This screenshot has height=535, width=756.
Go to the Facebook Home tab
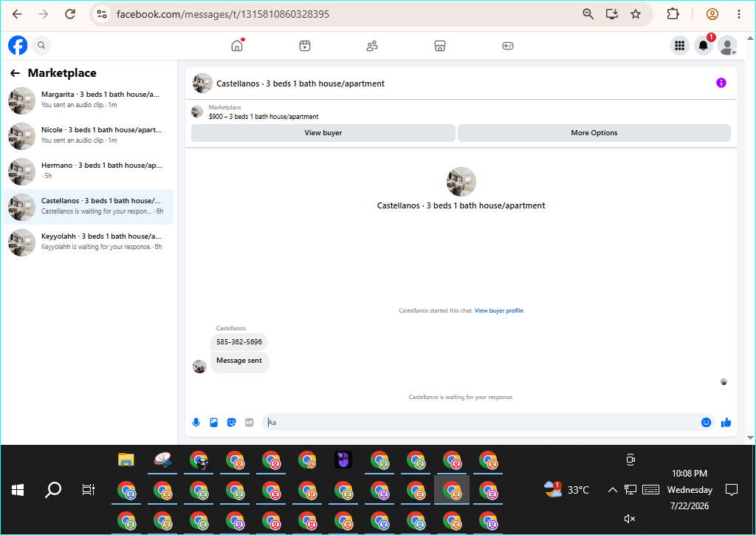pos(237,45)
